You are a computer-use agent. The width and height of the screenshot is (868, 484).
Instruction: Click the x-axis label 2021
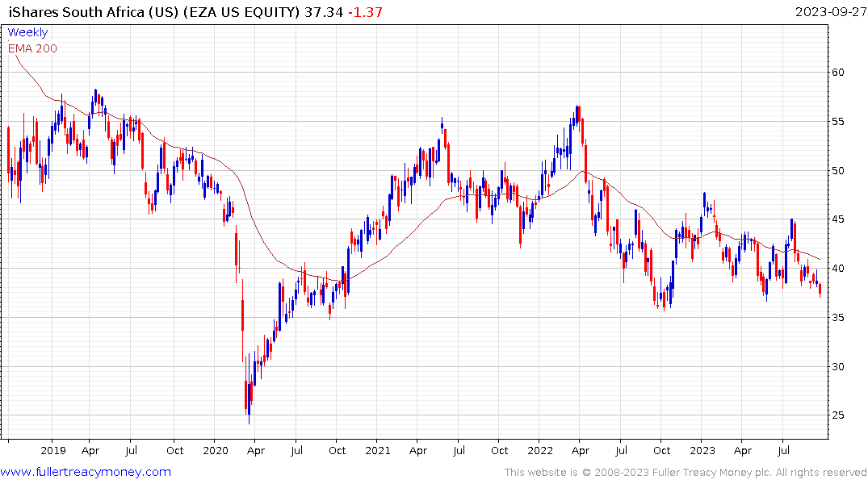click(378, 451)
